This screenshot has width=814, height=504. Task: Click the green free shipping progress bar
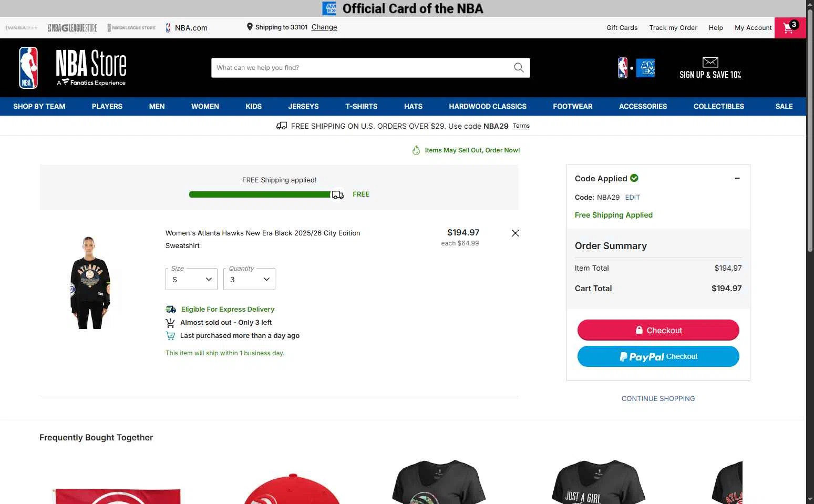click(x=260, y=194)
